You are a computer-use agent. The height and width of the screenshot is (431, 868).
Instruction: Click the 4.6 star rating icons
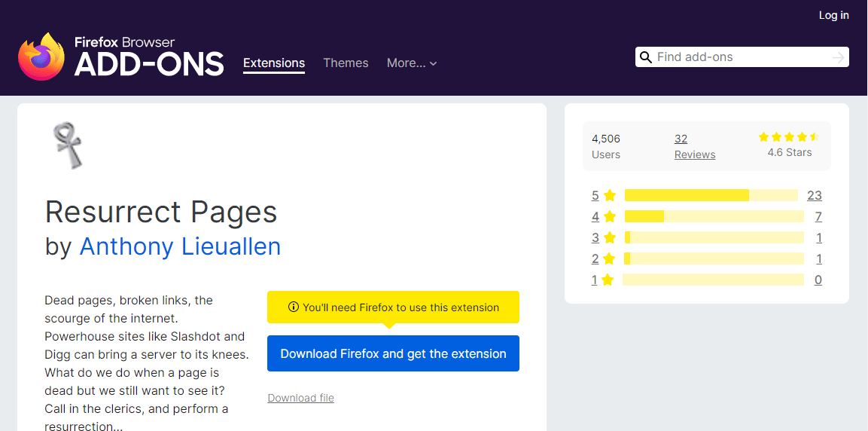(x=789, y=137)
